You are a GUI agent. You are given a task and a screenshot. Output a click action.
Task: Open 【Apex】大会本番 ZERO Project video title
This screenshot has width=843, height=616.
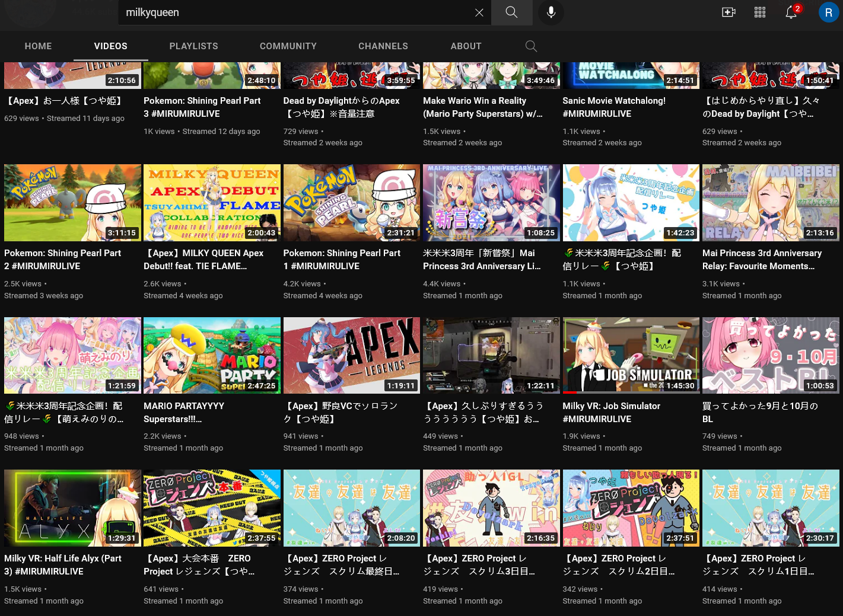pyautogui.click(x=199, y=565)
